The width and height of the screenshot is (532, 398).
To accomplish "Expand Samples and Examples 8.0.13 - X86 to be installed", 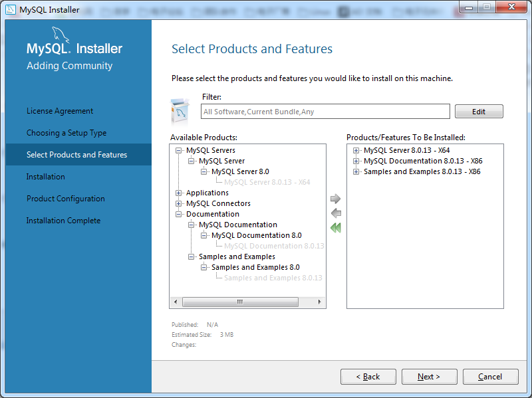I will click(356, 171).
